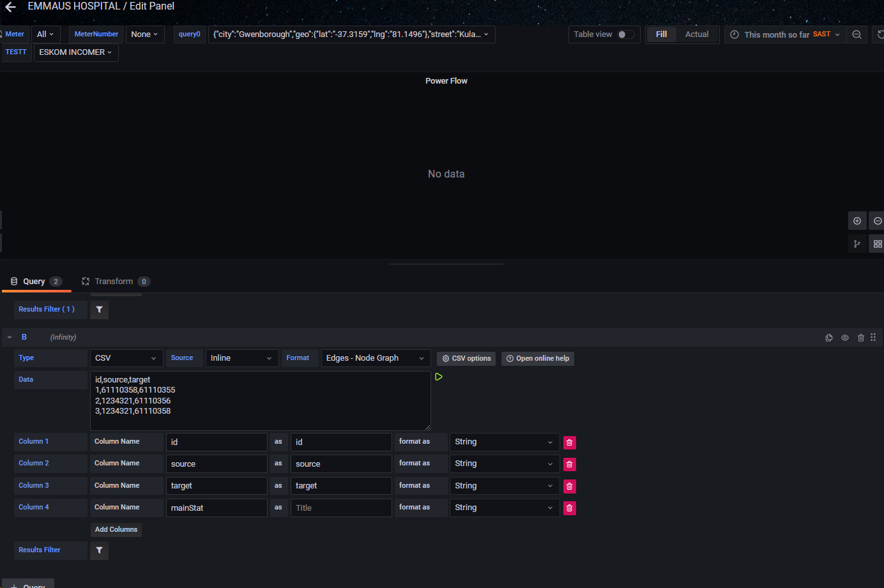This screenshot has height=588, width=884.
Task: Delete query B with trash icon
Action: [x=861, y=338]
